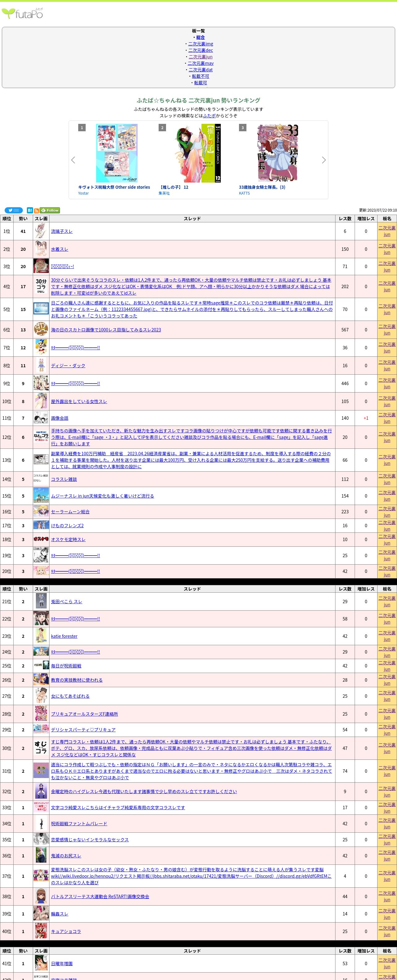
Task: Switch to the 二次元裏may board
Action: (200, 63)
